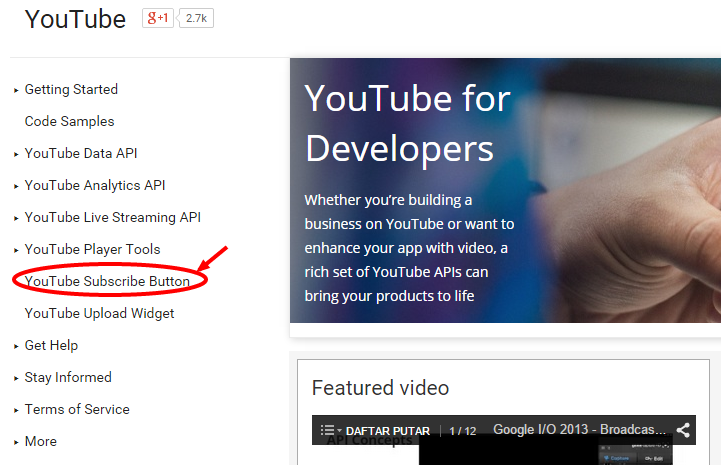Expand the Stay Informed arrow
This screenshot has width=721, height=465.
pyautogui.click(x=16, y=378)
